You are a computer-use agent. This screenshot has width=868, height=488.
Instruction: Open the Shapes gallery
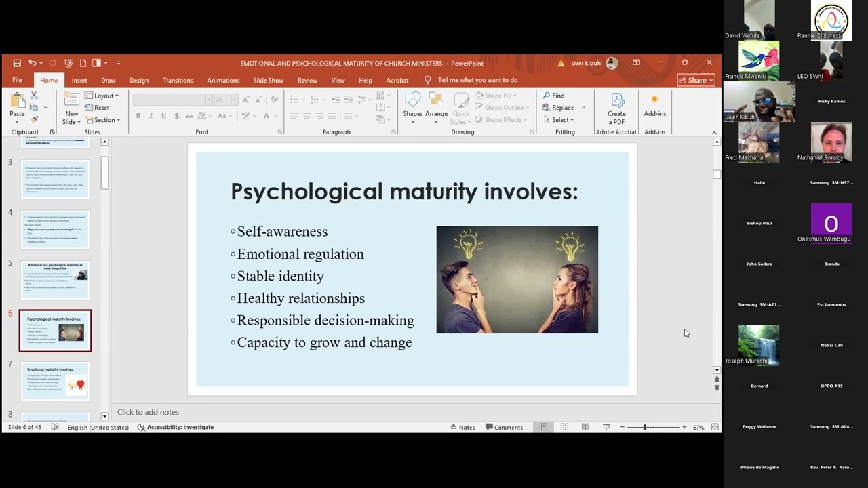[412, 106]
